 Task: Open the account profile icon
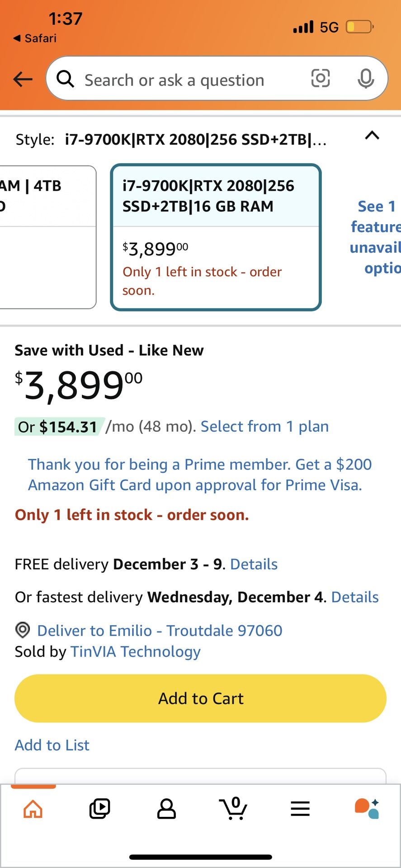pyautogui.click(x=166, y=809)
